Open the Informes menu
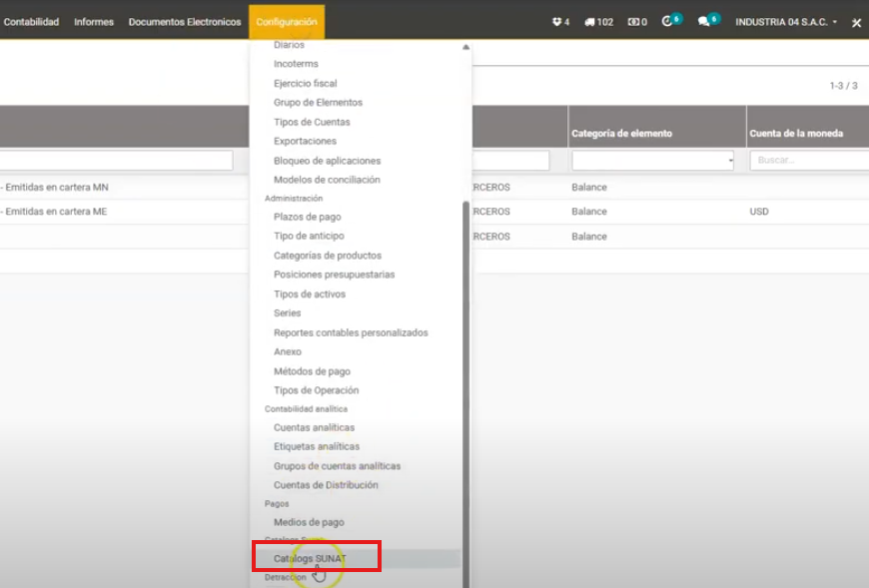 point(94,22)
